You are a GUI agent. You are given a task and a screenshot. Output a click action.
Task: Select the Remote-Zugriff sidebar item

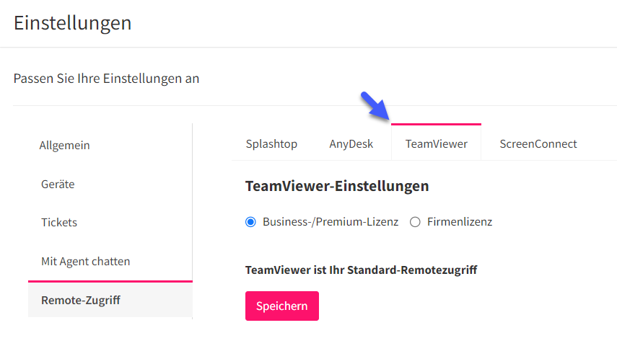pos(110,300)
